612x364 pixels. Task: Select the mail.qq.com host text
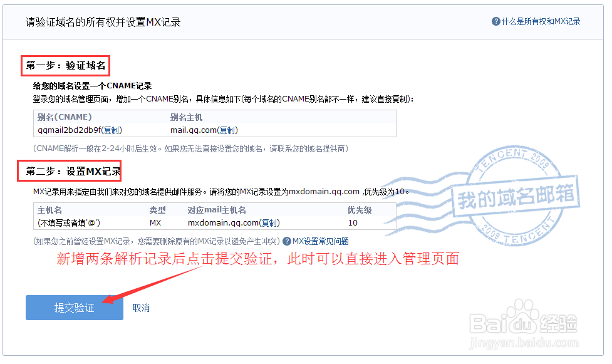pyautogui.click(x=193, y=130)
